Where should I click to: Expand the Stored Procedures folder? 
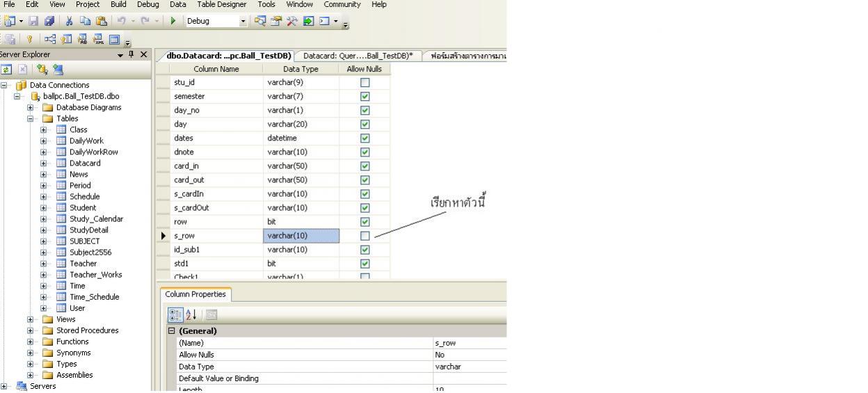31,330
